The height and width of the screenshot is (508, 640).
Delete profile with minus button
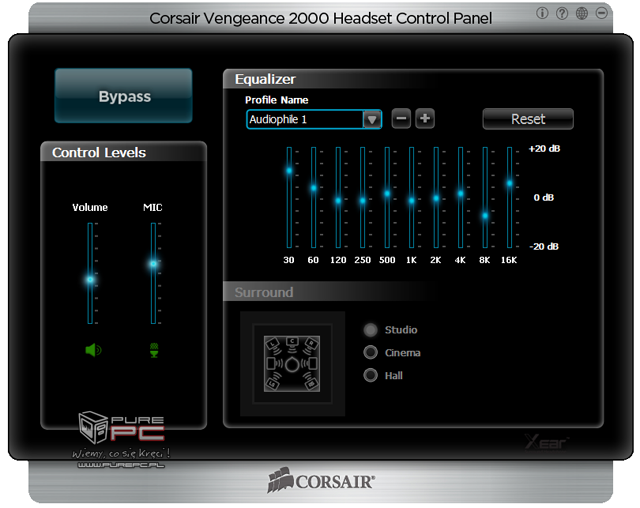point(401,119)
